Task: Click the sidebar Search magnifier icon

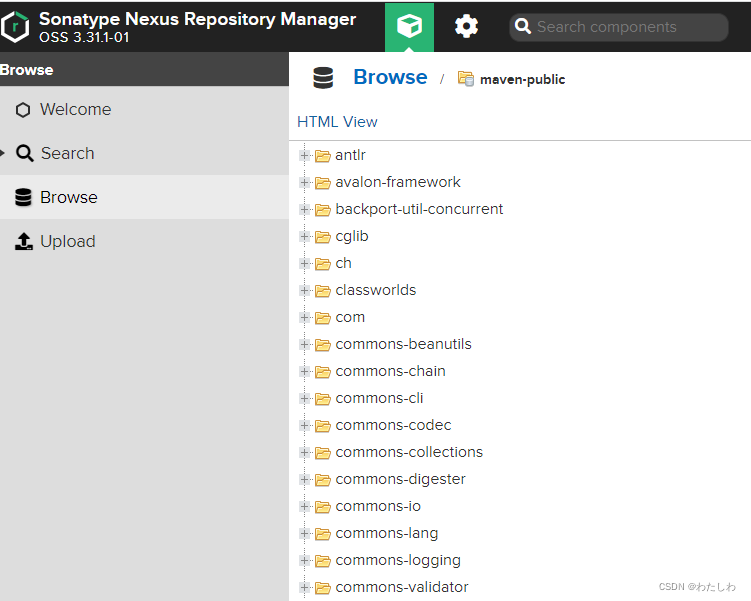Action: pyautogui.click(x=24, y=153)
